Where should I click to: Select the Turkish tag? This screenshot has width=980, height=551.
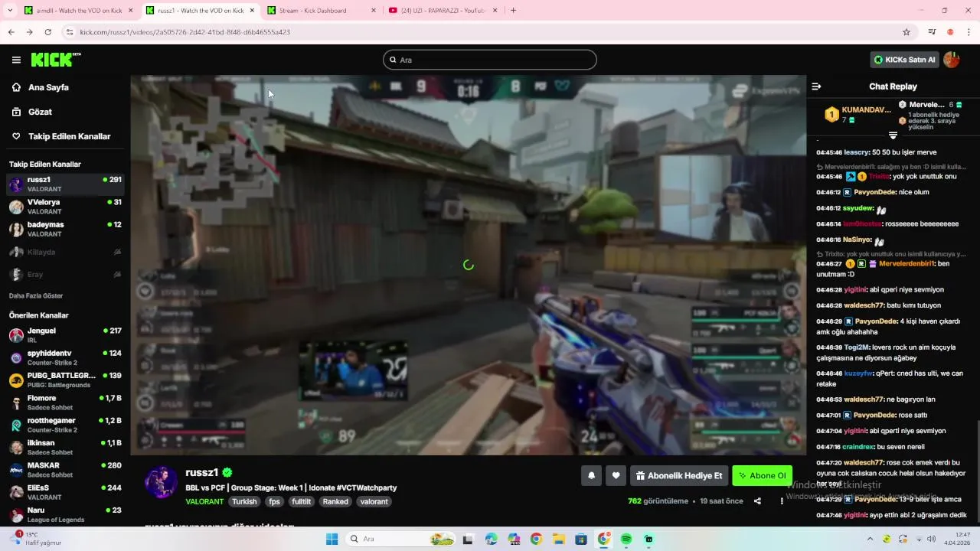(x=244, y=502)
